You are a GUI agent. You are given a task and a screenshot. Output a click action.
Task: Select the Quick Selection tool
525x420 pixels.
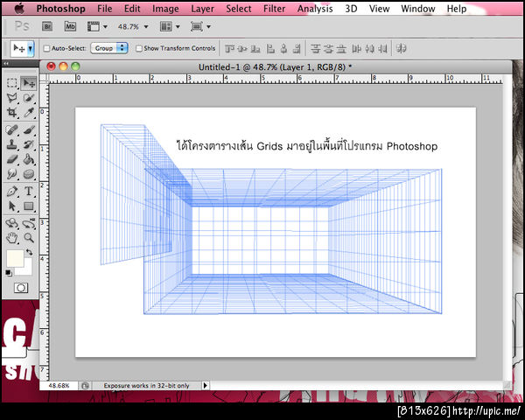pos(29,98)
